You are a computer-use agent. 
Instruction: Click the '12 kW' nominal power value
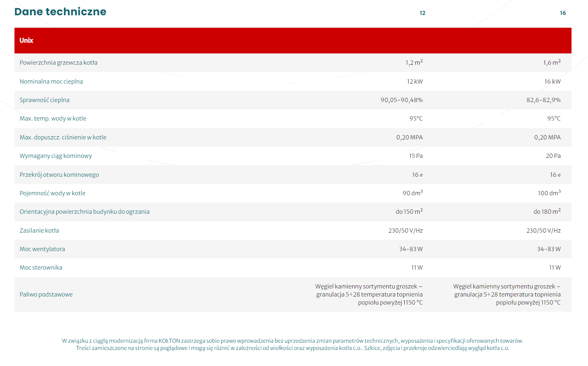point(414,82)
